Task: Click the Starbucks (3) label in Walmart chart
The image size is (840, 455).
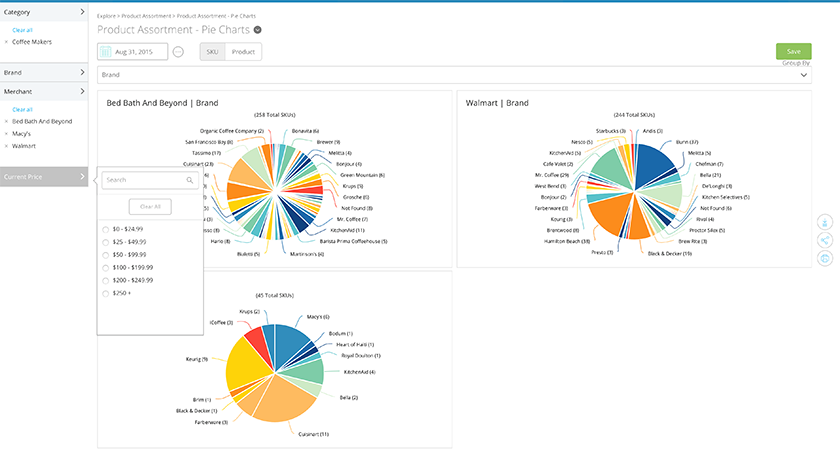Action: (x=611, y=131)
